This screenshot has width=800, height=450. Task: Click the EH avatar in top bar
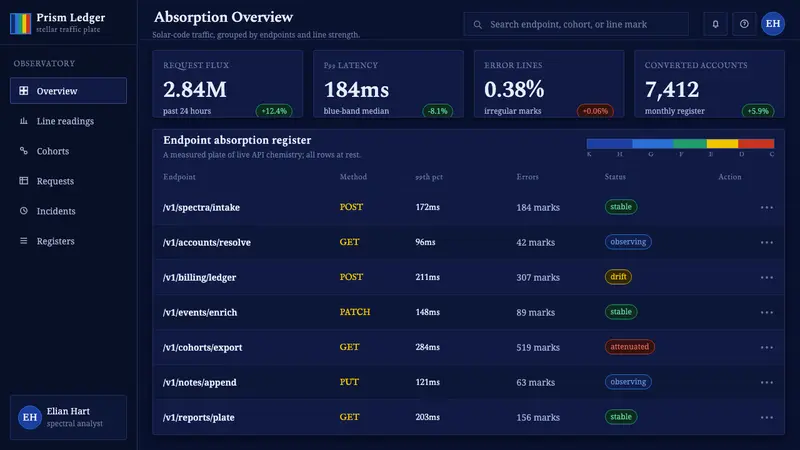[773, 23]
